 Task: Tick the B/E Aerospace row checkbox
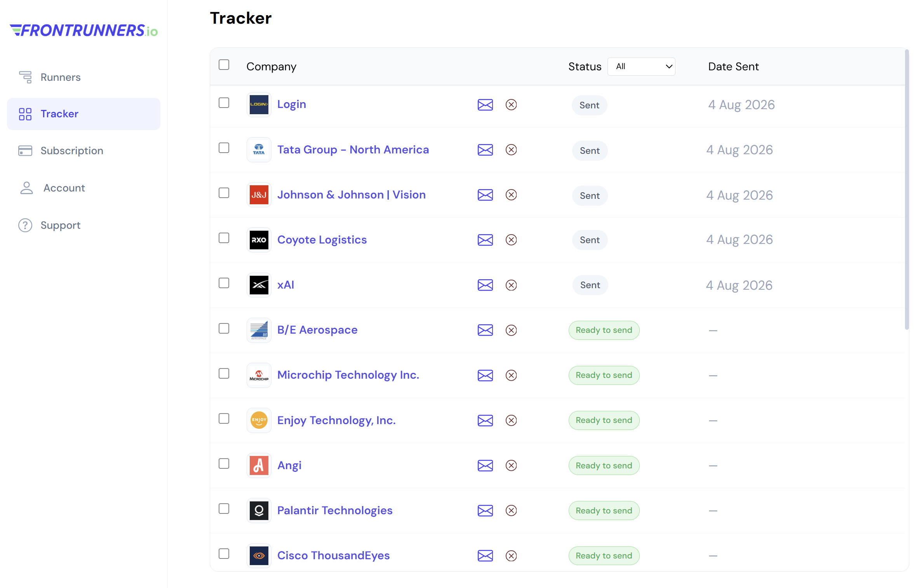pos(224,329)
